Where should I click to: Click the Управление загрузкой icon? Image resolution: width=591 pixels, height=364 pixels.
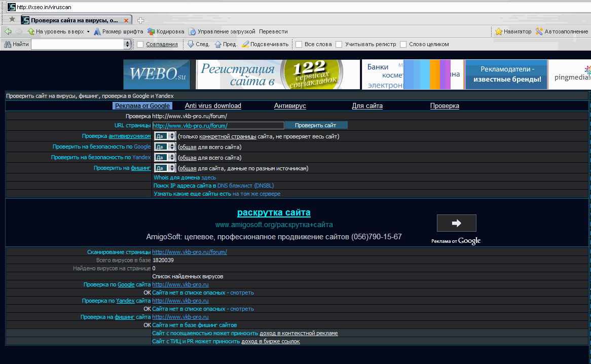pos(192,31)
